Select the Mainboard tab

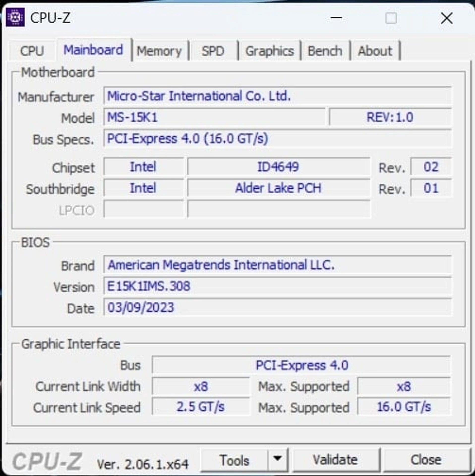pos(93,50)
